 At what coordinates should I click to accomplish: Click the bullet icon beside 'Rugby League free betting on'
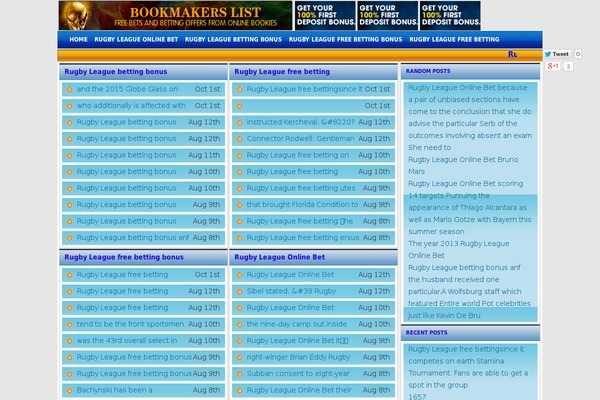(x=239, y=155)
